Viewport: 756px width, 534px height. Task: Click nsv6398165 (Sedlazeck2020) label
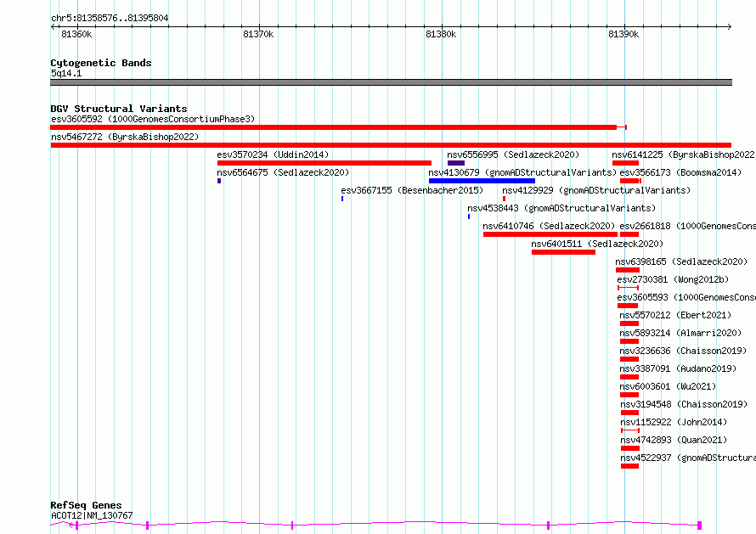[681, 261]
